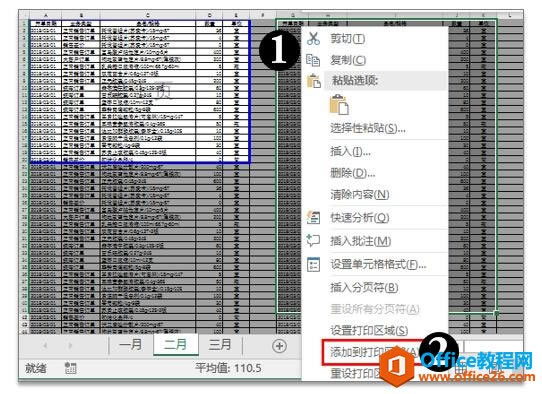Image resolution: width=542 pixels, height=394 pixels.
Task: Go to previous sheet with left arrow
Action: coord(45,346)
